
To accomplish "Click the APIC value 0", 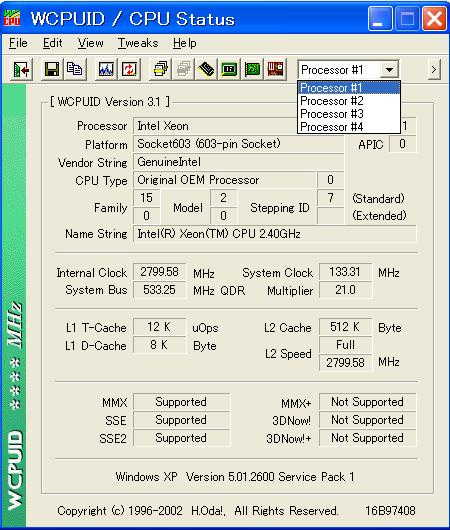I will pos(402,144).
